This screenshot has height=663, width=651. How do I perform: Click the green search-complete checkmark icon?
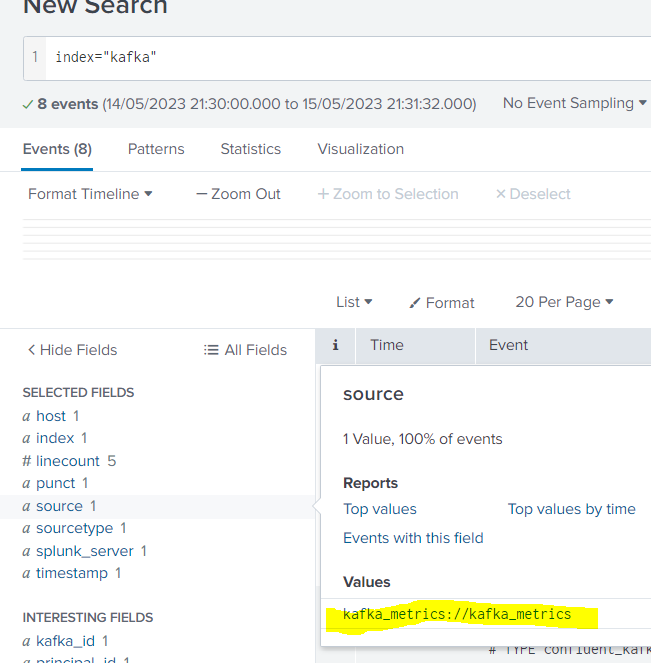[27, 104]
